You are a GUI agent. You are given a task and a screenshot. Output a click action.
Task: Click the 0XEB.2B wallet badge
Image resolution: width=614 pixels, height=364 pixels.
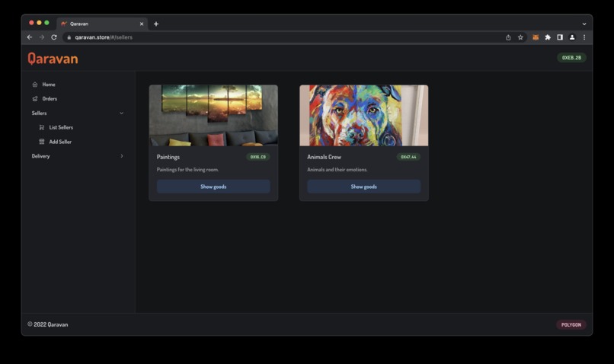(x=571, y=58)
